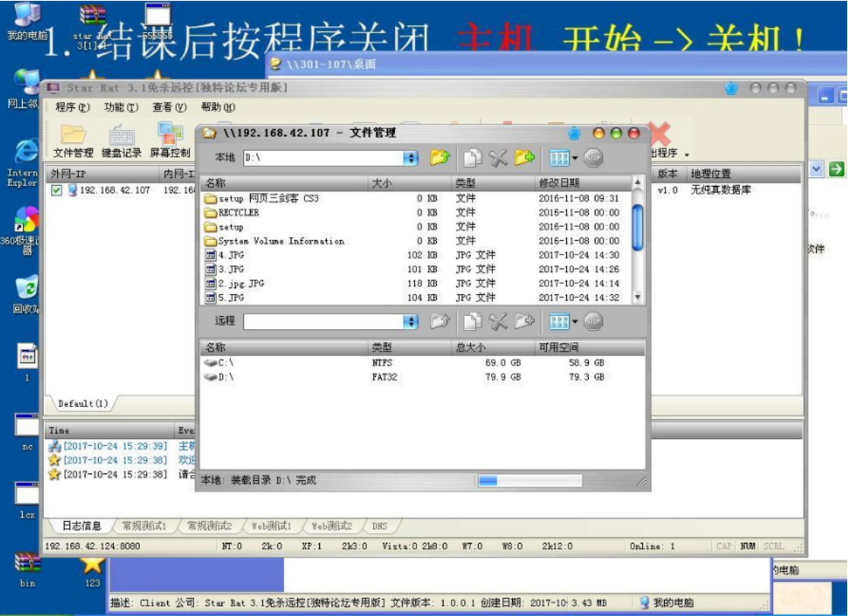The image size is (848, 616).
Task: Expand the local path D:\ dropdown
Action: [411, 157]
